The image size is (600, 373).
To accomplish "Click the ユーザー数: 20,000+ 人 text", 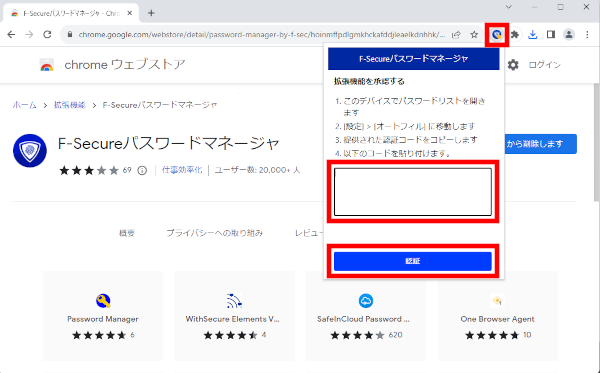I will (257, 170).
